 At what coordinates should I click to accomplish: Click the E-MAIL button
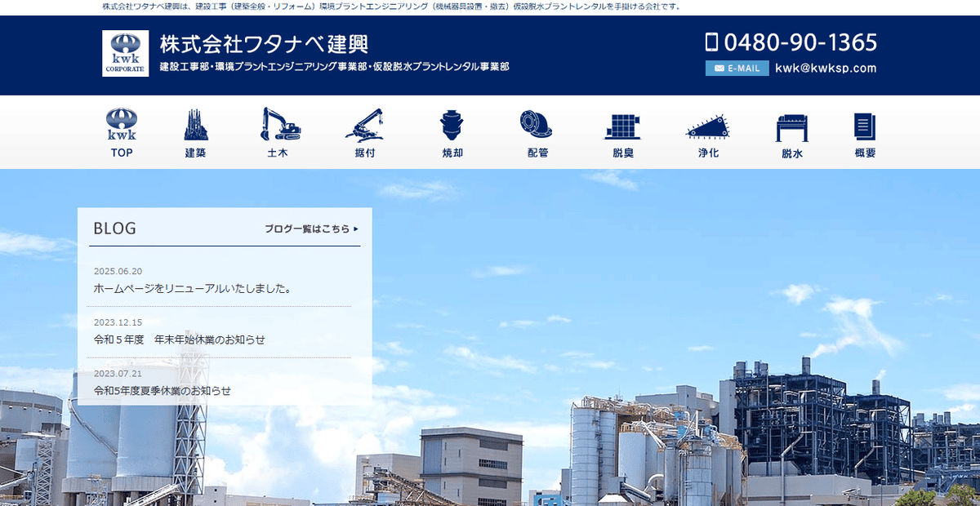click(736, 68)
